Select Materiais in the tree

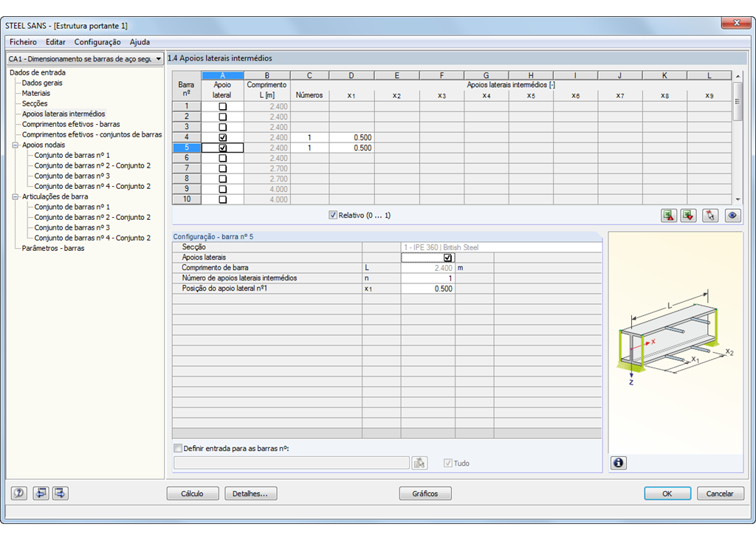[36, 93]
